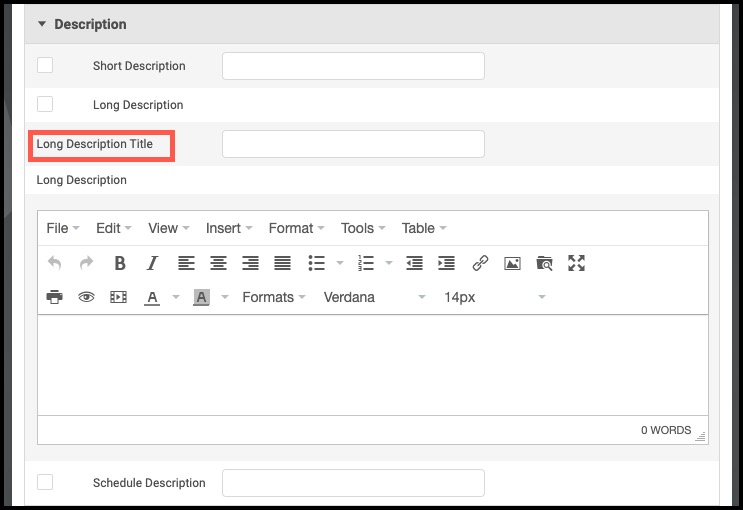Preview the content using the eye icon
Image resolution: width=743 pixels, height=510 pixels.
tap(86, 297)
